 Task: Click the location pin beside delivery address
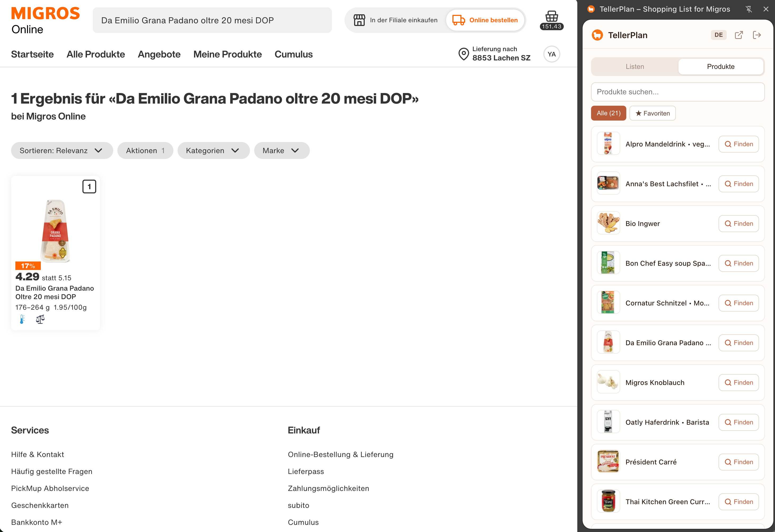coord(463,54)
